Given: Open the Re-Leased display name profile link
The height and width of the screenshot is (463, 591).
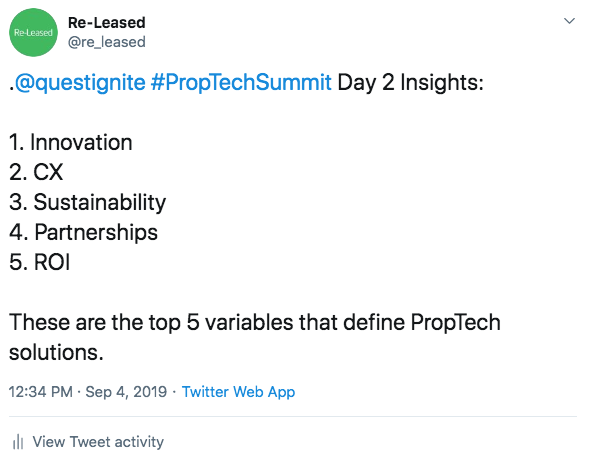Looking at the screenshot, I should coord(107,23).
